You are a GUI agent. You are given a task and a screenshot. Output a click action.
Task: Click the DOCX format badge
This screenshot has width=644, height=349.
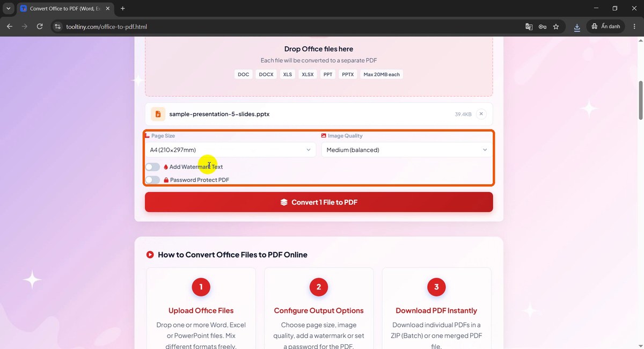[266, 75]
